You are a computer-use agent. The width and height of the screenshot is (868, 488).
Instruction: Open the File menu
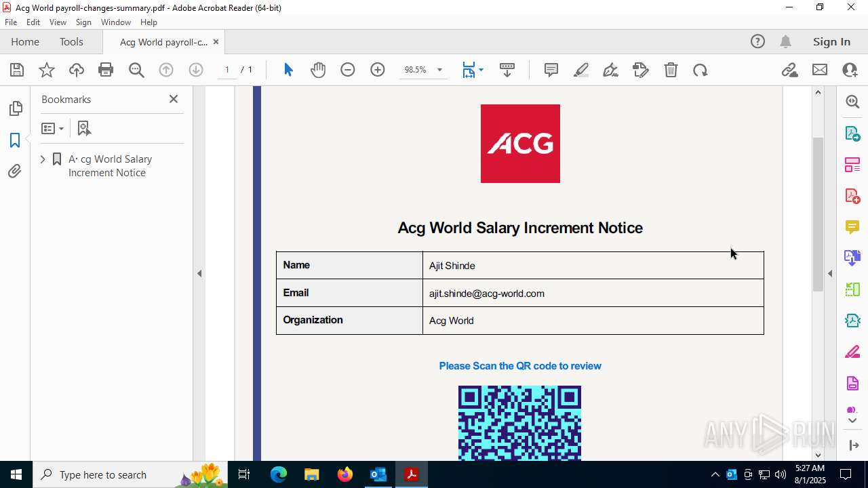[11, 22]
